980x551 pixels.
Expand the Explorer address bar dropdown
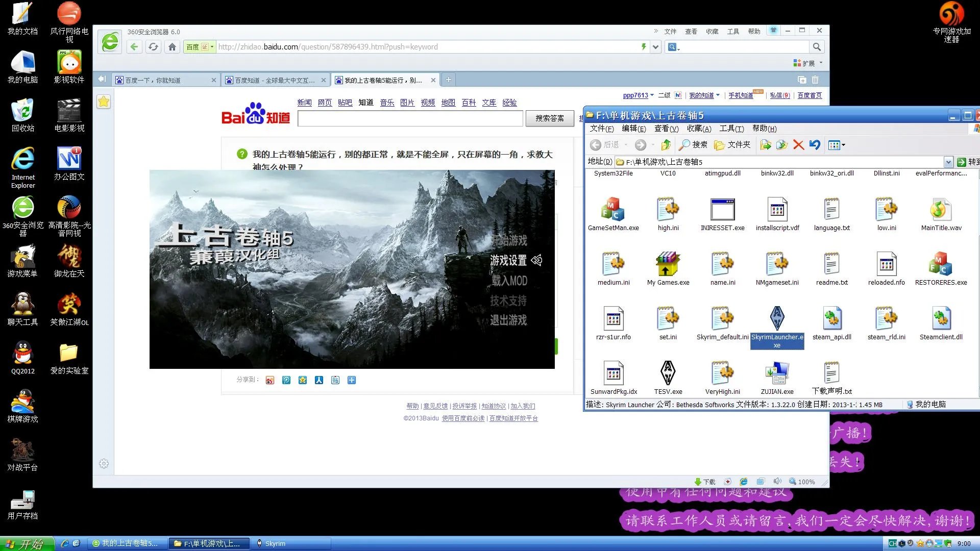click(x=948, y=162)
